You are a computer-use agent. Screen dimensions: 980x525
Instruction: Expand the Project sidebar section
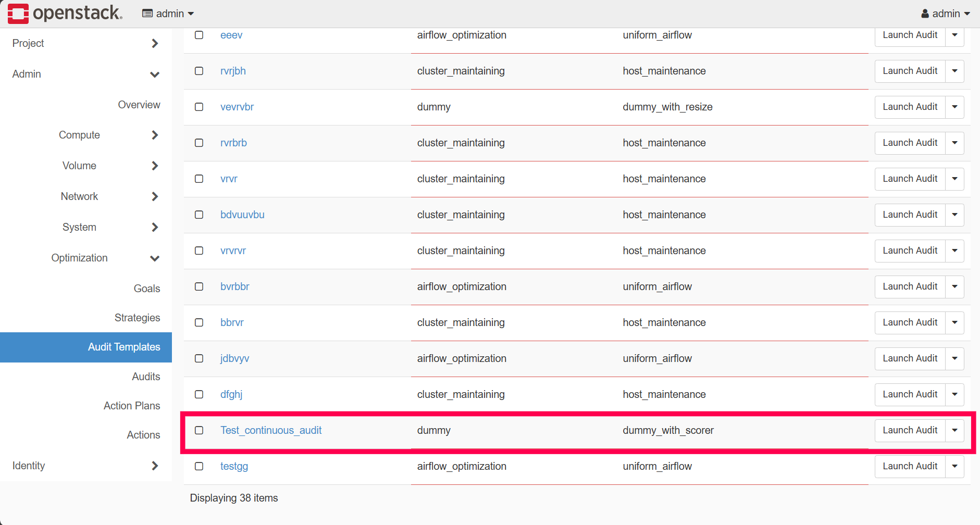pos(154,43)
